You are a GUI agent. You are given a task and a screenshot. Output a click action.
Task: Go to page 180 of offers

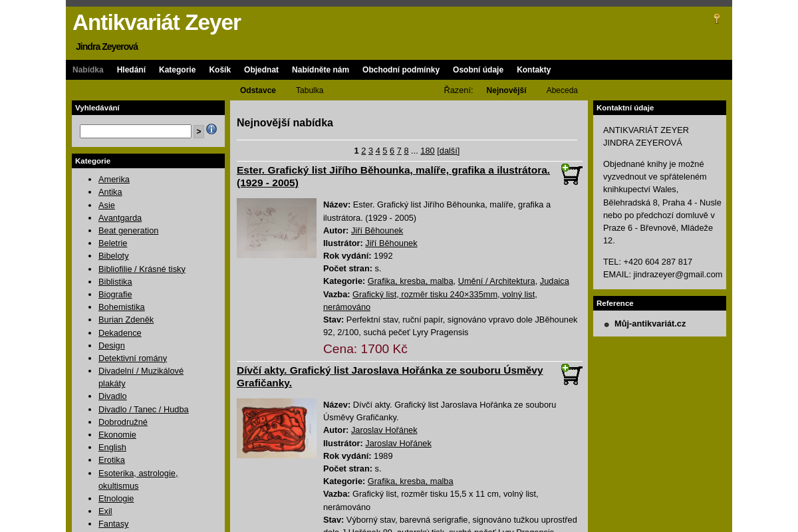[x=427, y=150]
